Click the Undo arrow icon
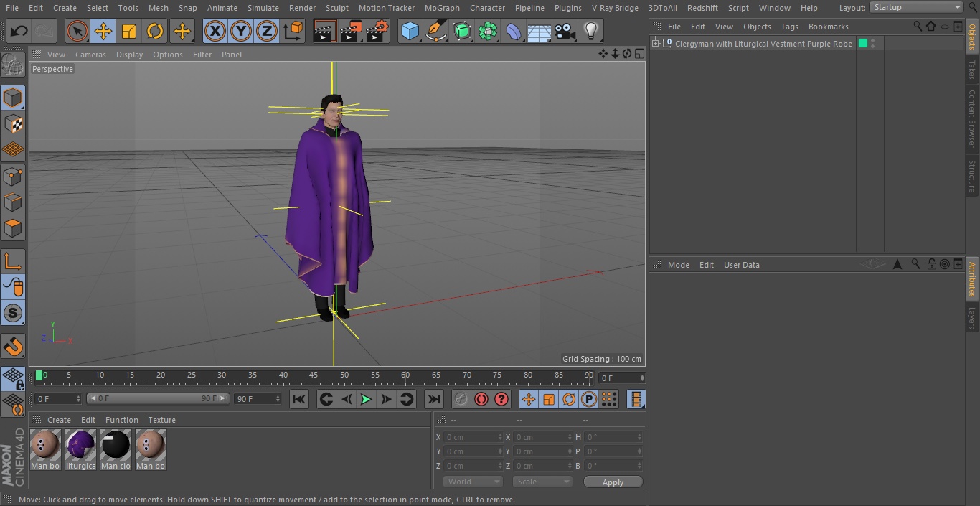This screenshot has height=506, width=980. (19, 31)
